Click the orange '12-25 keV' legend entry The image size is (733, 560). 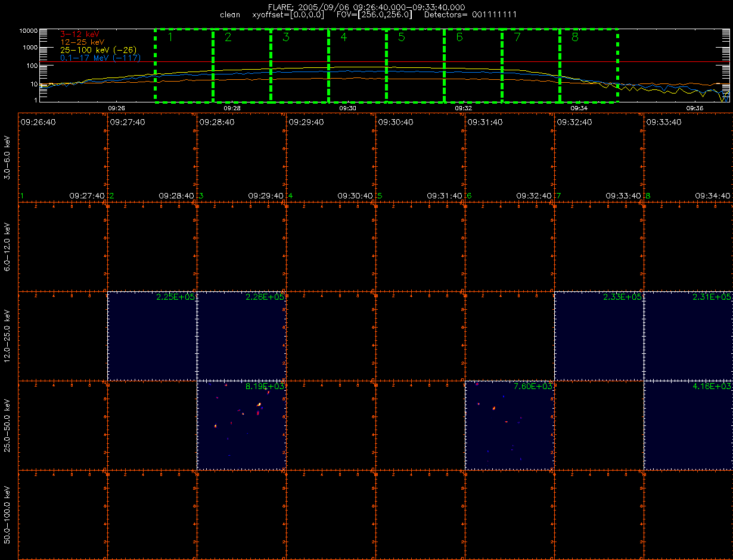tap(82, 42)
